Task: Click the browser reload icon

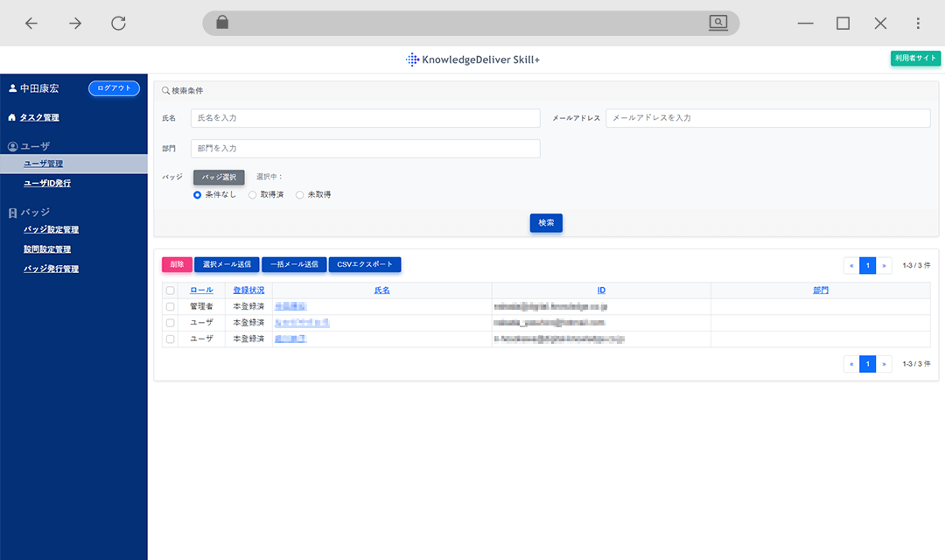Action: click(118, 23)
